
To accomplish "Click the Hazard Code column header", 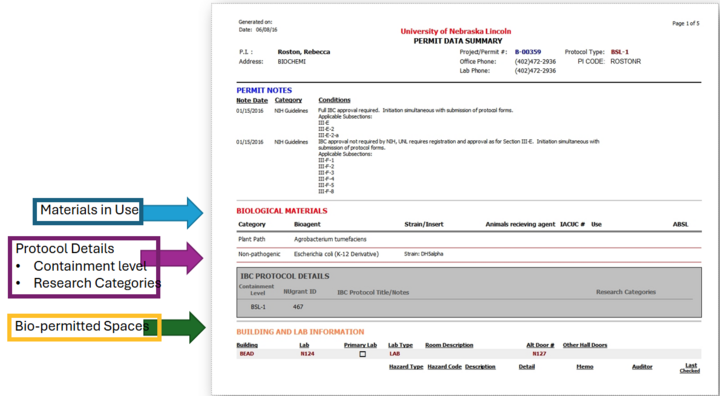I will coord(444,367).
